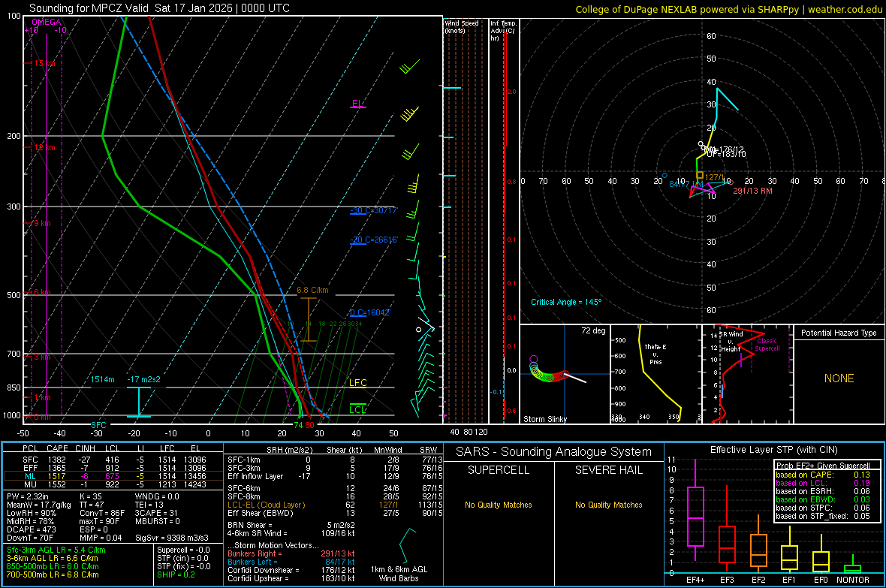
Task: Select the 'LCL-EL (Cloud Layer)' row
Action: [x=335, y=505]
